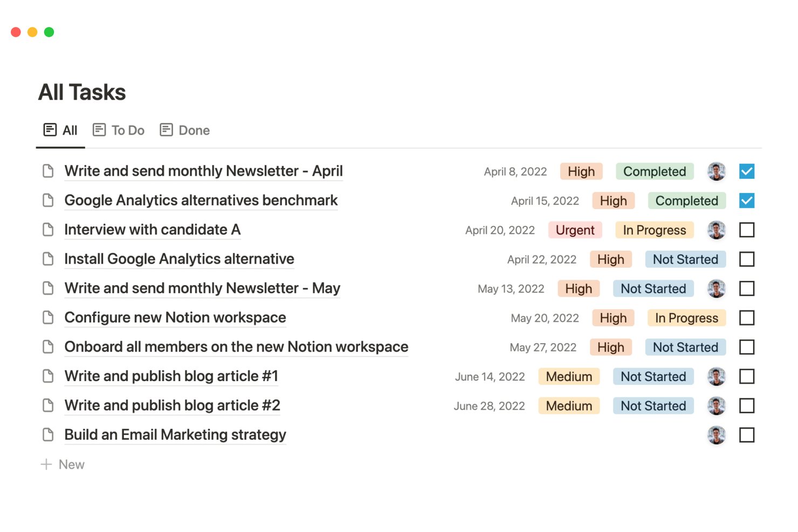Click the June 14, 2022 due date
The height and width of the screenshot is (532, 798).
pos(490,377)
